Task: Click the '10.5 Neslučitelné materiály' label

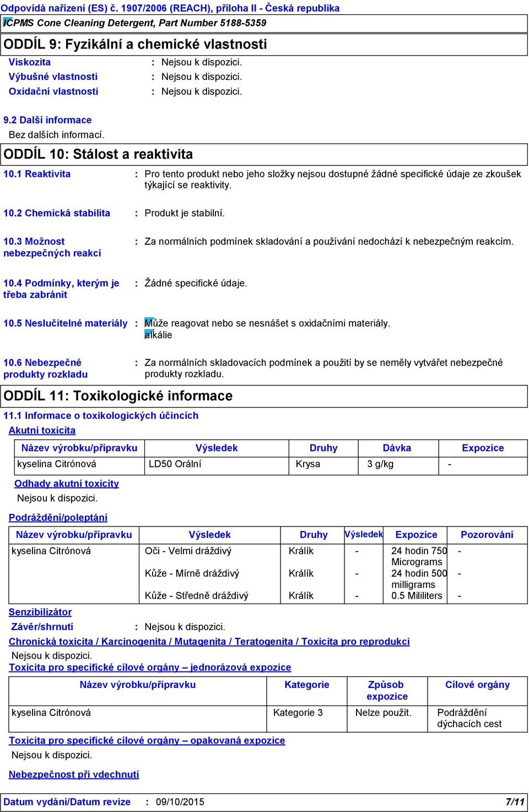Action: pos(66,324)
